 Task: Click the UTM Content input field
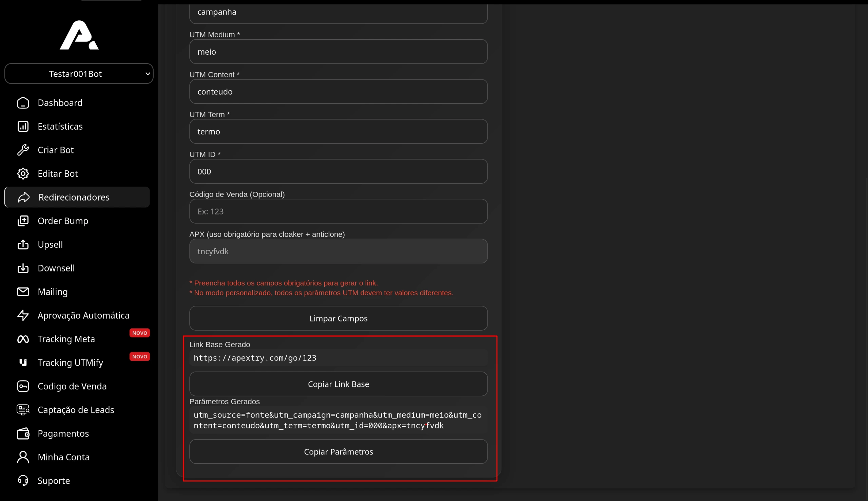click(x=338, y=92)
